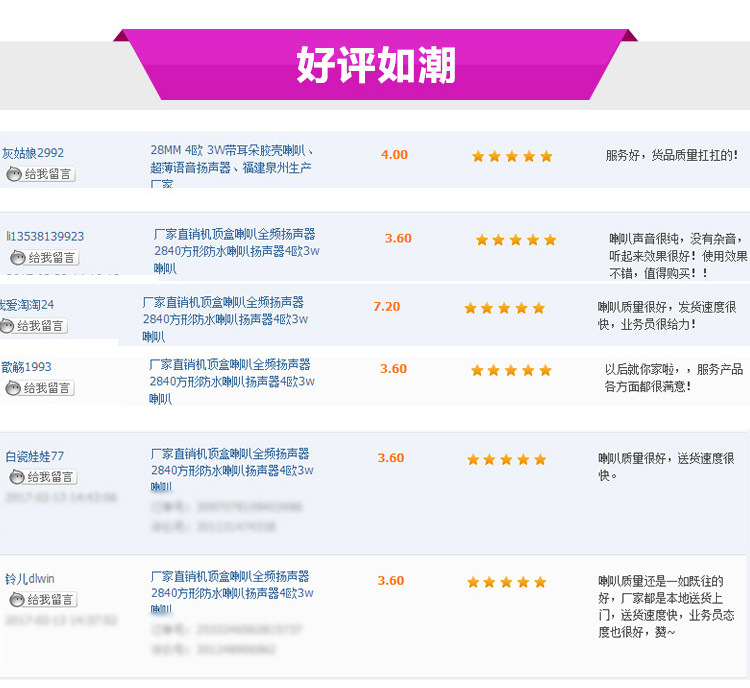The width and height of the screenshot is (750, 688).
Task: Click the star rating for li13538139923
Action: coord(516,240)
